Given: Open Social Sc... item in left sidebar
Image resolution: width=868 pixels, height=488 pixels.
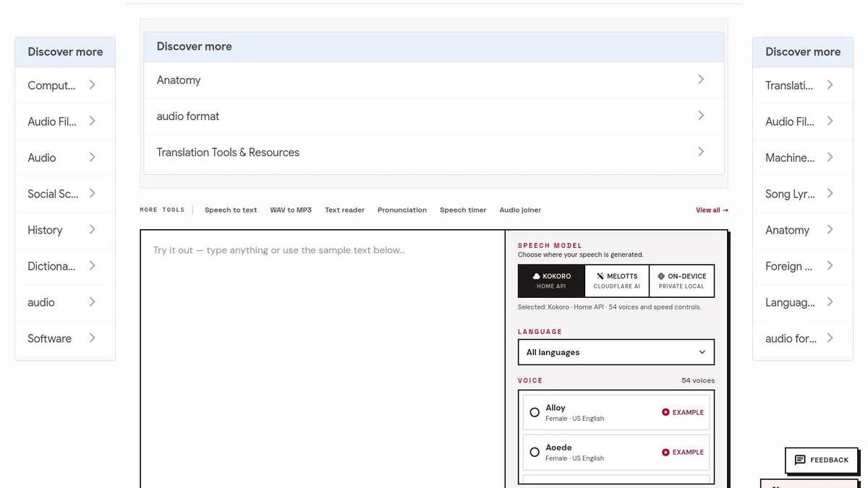Looking at the screenshot, I should [x=65, y=194].
